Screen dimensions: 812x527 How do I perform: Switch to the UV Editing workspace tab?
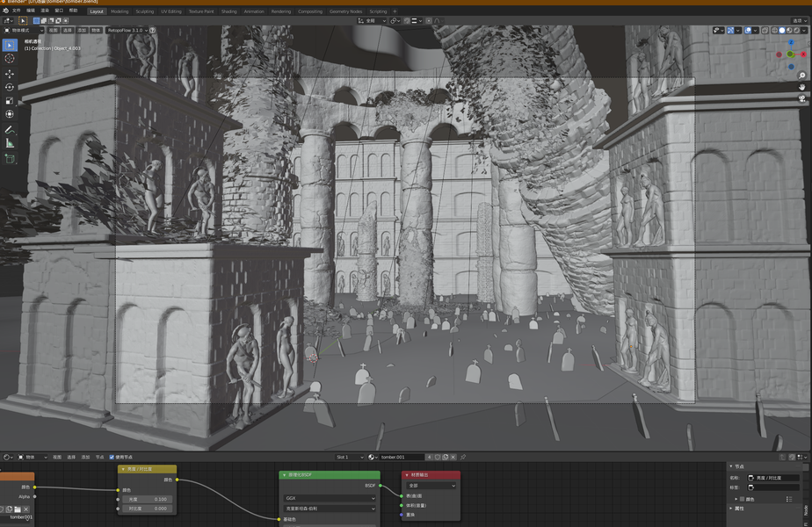pyautogui.click(x=170, y=11)
